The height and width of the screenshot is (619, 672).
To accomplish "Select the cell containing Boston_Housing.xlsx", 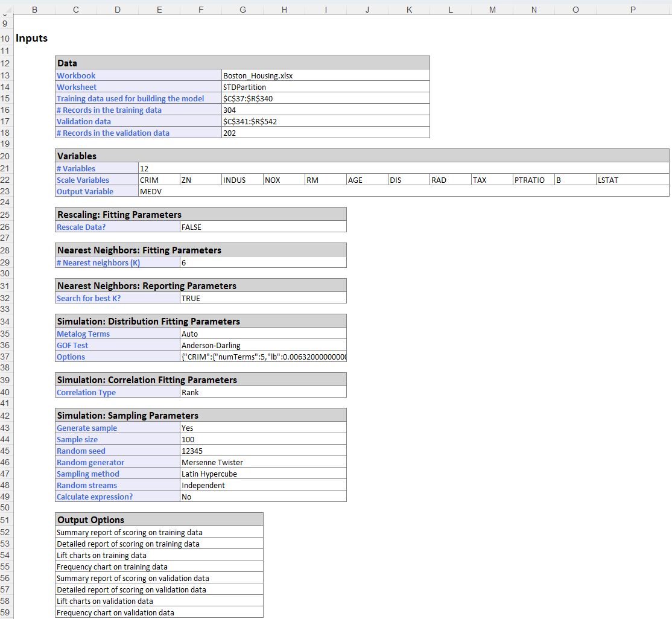I will coord(326,75).
